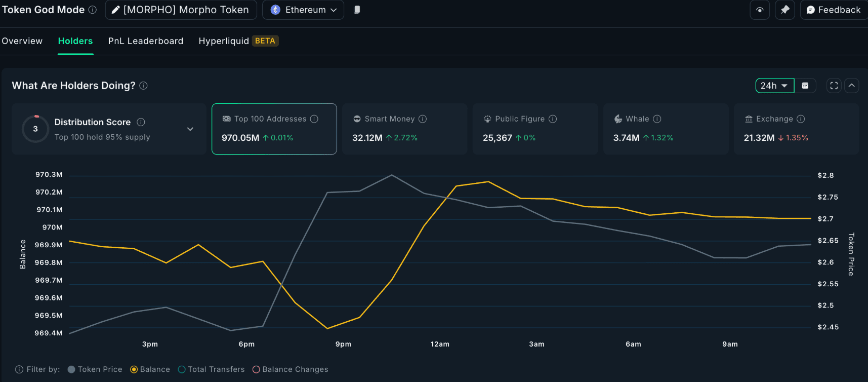
Task: Click info icon beside What Are Holders Doing
Action: [144, 86]
